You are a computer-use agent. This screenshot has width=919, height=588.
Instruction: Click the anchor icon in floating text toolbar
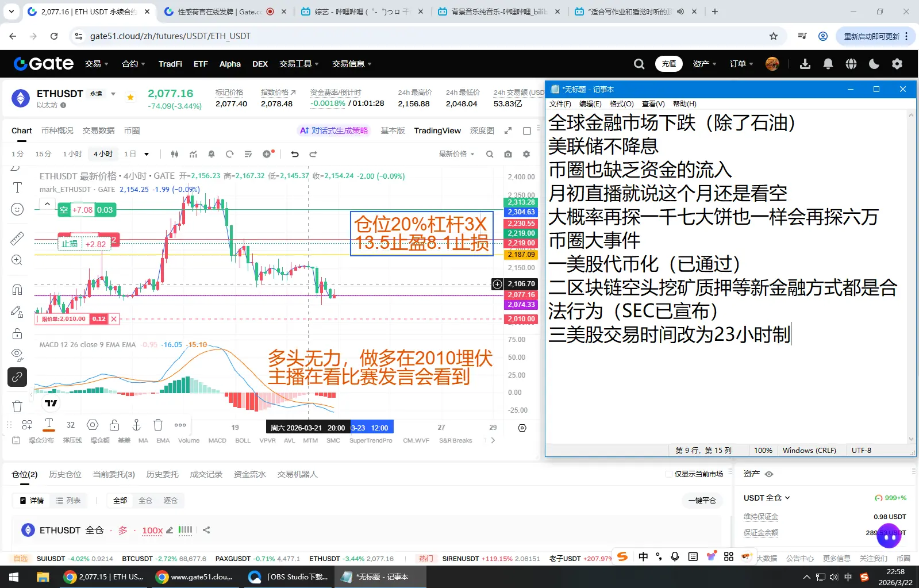pyautogui.click(x=136, y=425)
